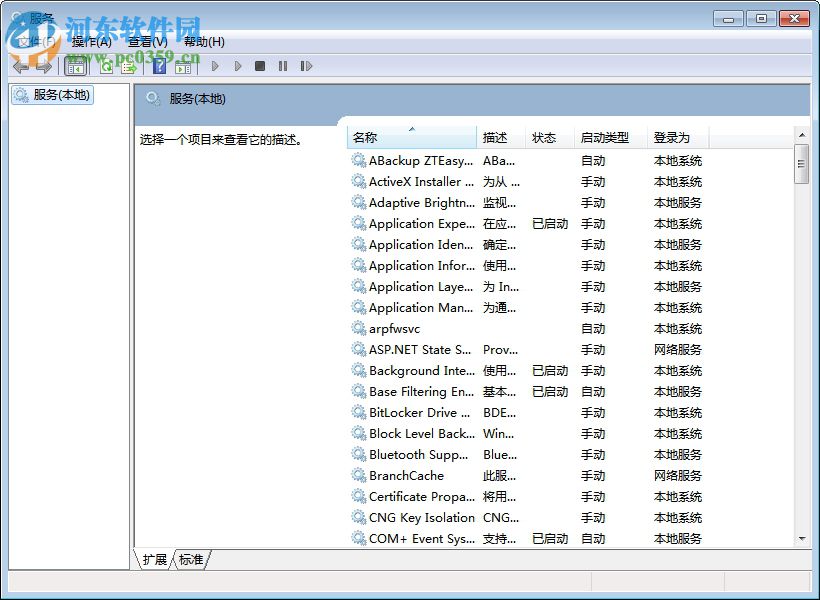
Task: Click the Back navigation arrow
Action: 20,66
